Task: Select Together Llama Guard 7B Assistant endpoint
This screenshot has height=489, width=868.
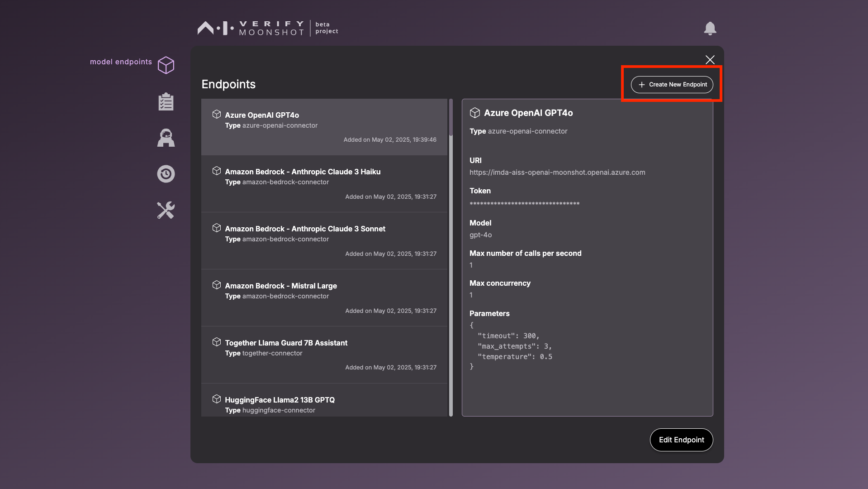Action: coord(324,355)
